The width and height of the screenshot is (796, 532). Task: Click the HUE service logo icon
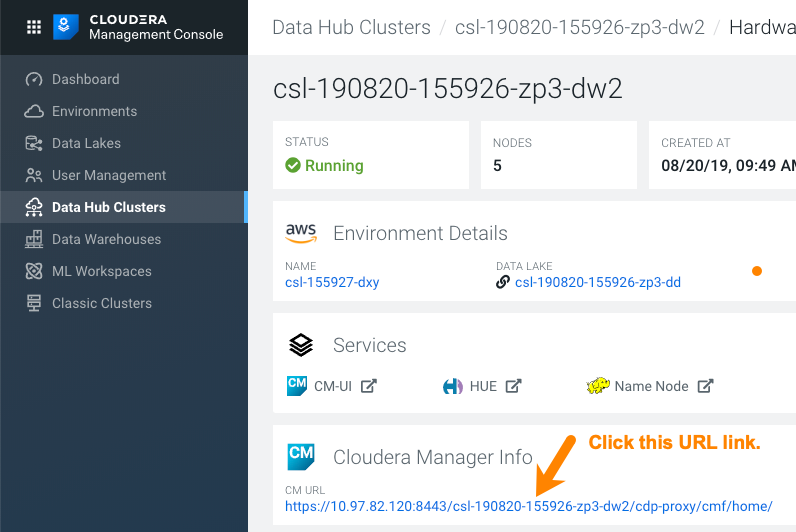(453, 386)
